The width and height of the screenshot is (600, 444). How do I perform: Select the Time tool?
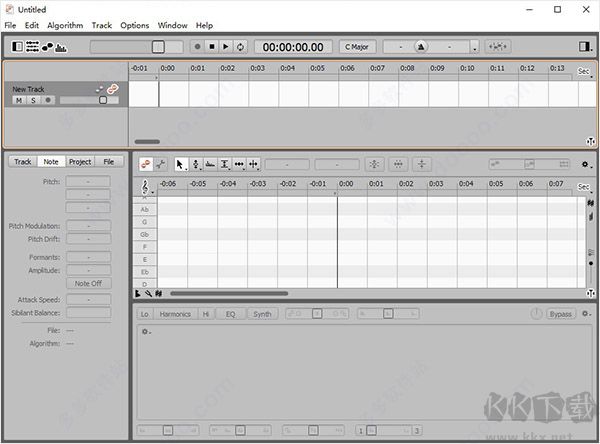(x=239, y=164)
